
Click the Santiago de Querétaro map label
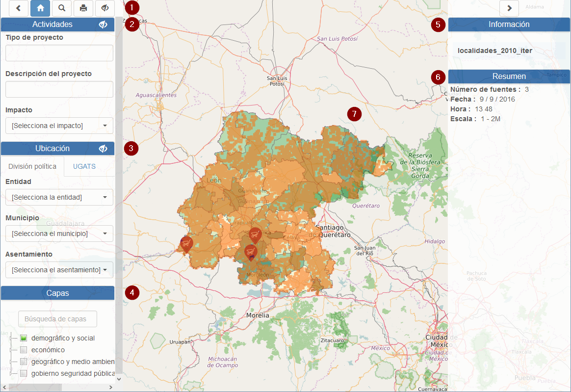tap(330, 232)
